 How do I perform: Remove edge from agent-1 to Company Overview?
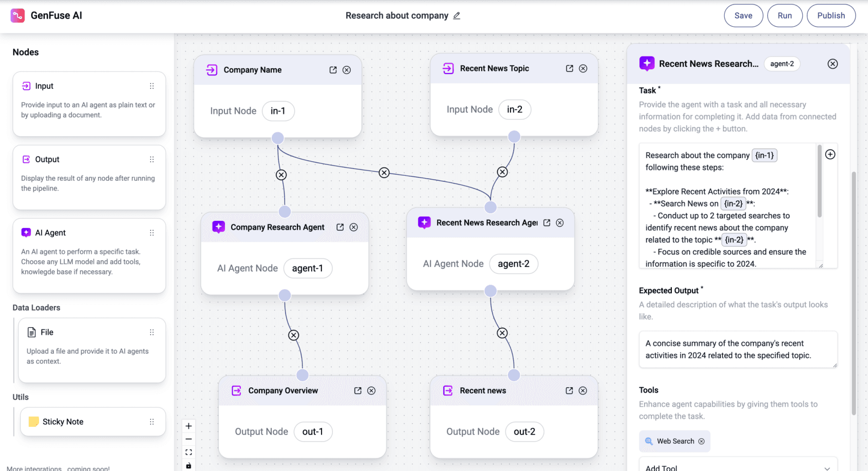(x=293, y=335)
